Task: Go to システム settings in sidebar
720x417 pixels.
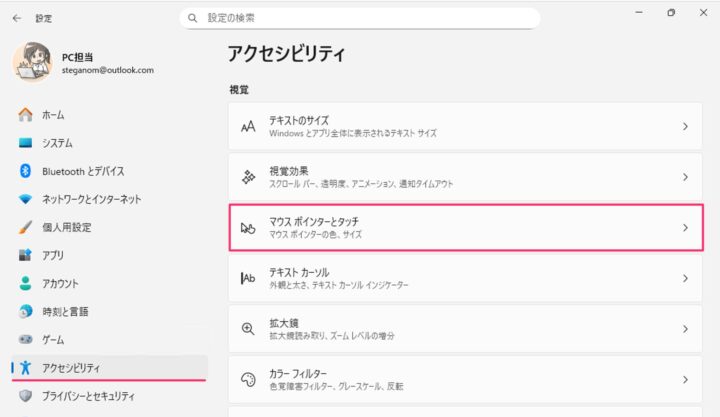Action: tap(57, 143)
